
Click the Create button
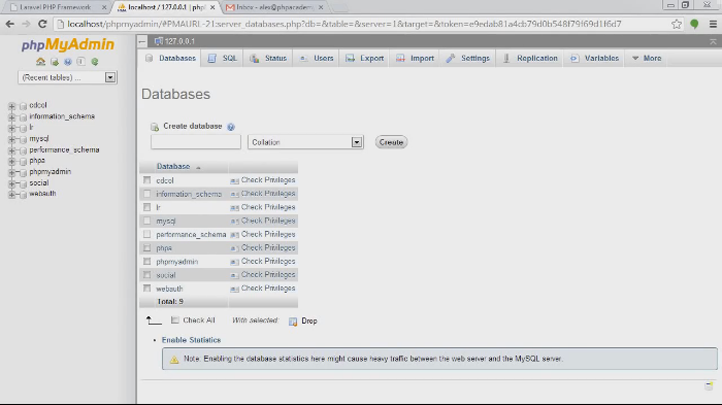coord(391,142)
